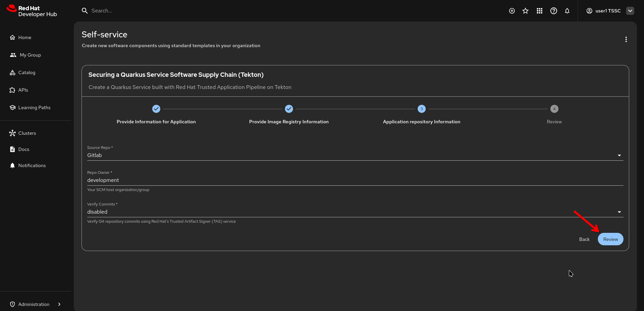
Task: Navigate to Clusters in the sidebar
Action: point(27,133)
